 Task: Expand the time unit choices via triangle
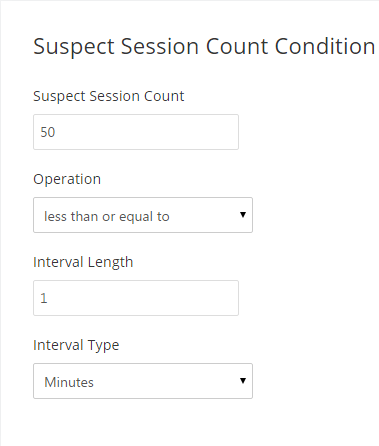(x=243, y=381)
